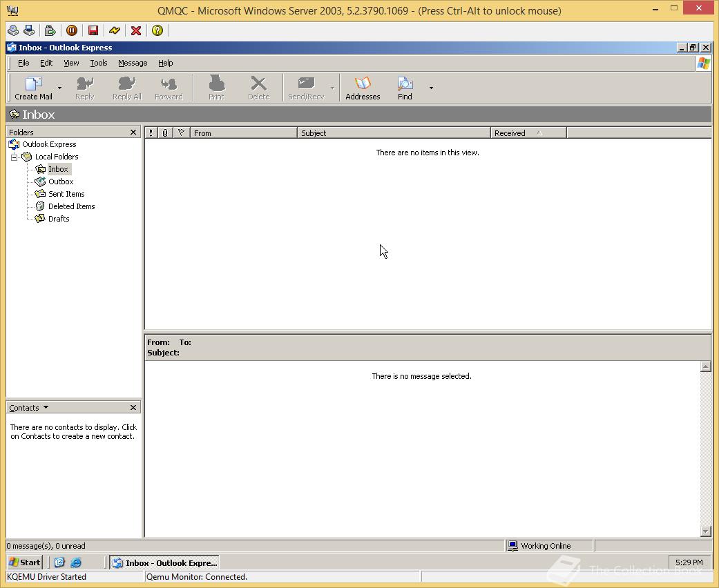Viewport: 719px width, 588px height.
Task: Sort messages by Received column
Action: [x=528, y=133]
